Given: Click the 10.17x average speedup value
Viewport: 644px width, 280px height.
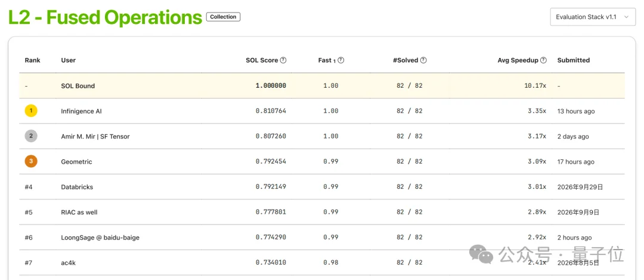Looking at the screenshot, I should (x=536, y=86).
